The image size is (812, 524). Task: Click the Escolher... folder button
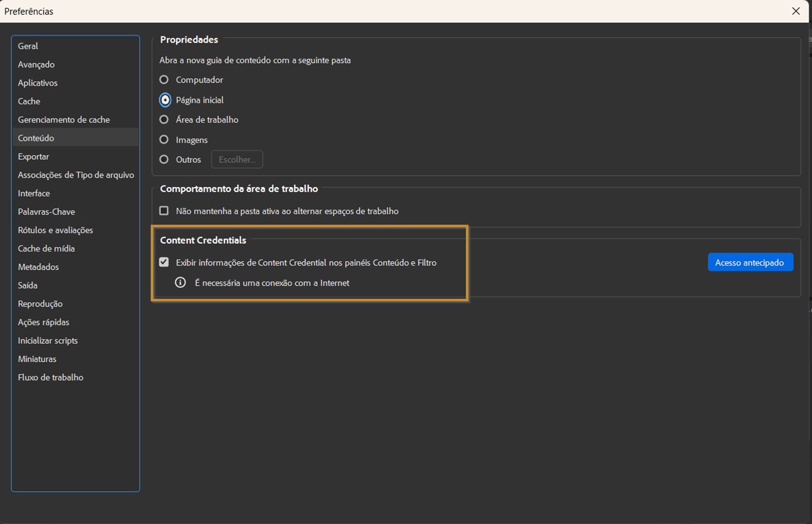click(x=237, y=159)
